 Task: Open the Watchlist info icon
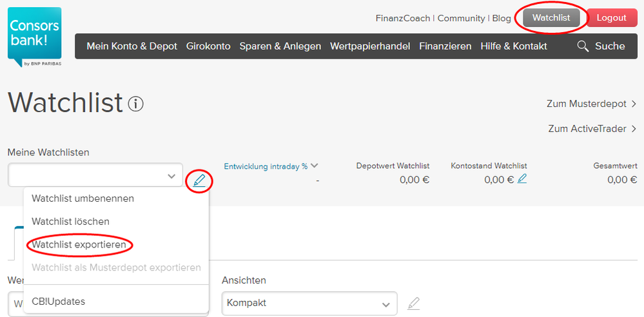pyautogui.click(x=135, y=104)
